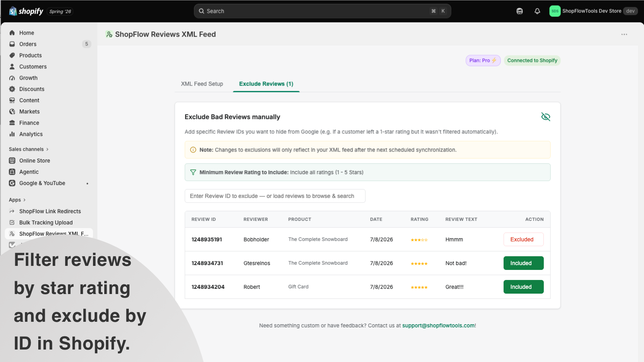Open notifications bell
The width and height of the screenshot is (644, 362).
(x=537, y=11)
